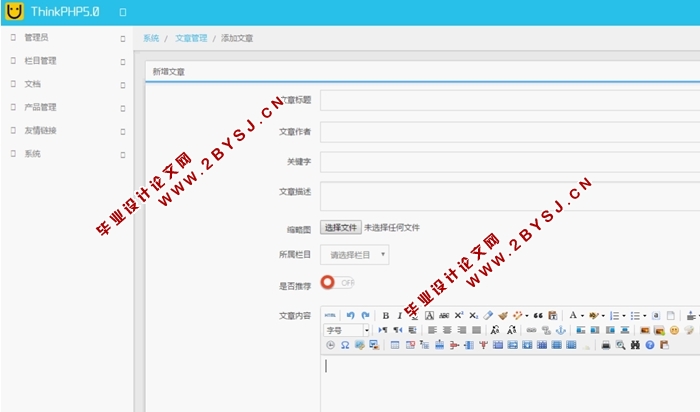Insert an anchor
The height and width of the screenshot is (412, 700).
coord(561,330)
